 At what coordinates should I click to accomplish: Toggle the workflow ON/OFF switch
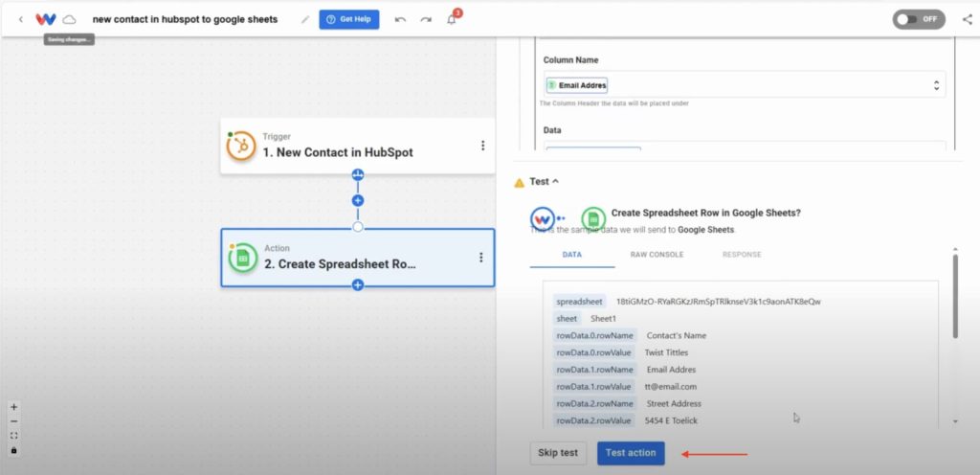pyautogui.click(x=918, y=19)
